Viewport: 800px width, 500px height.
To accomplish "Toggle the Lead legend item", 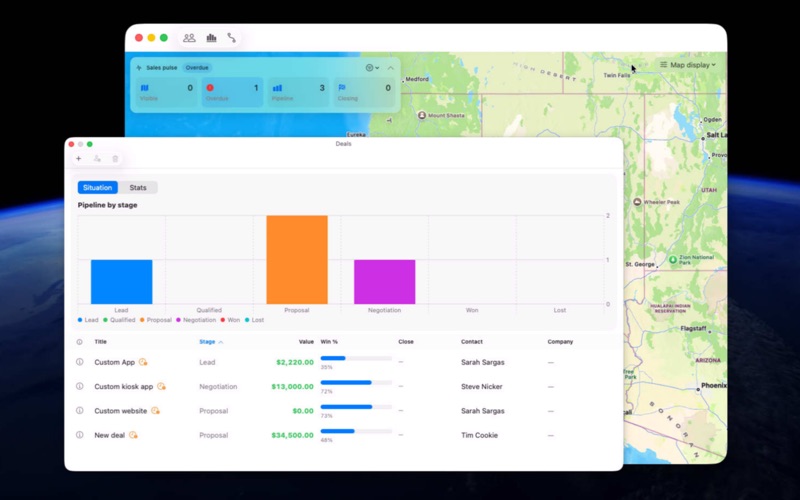I will pos(88,320).
